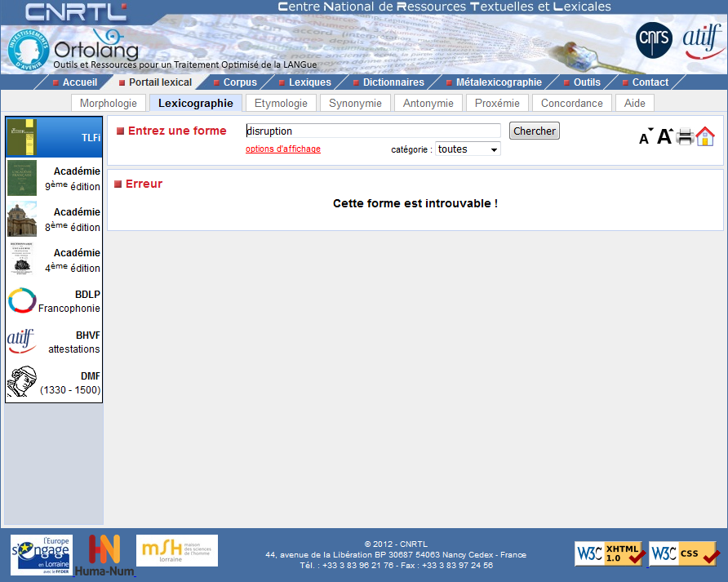Select Académie 8ème édition building image
728x582 pixels.
click(x=22, y=219)
